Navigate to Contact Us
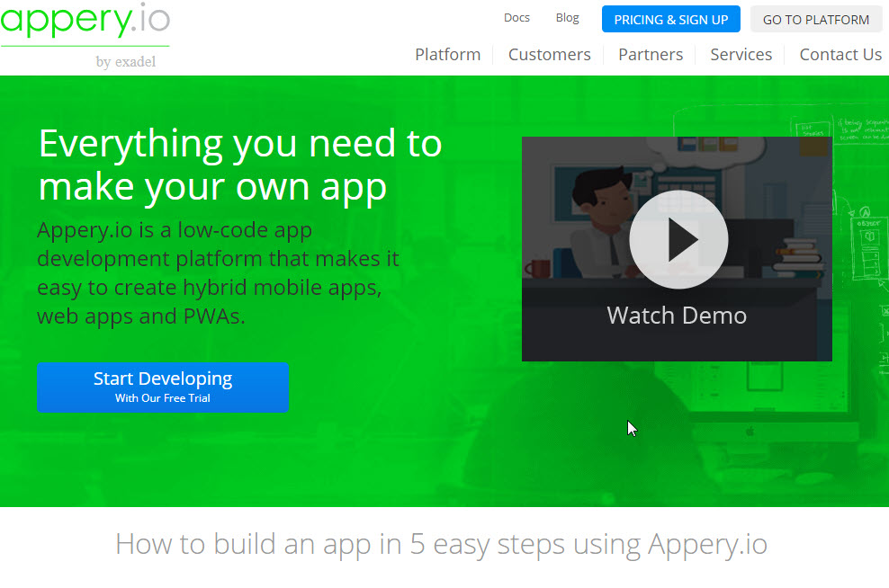Image resolution: width=889 pixels, height=588 pixels. (x=840, y=55)
